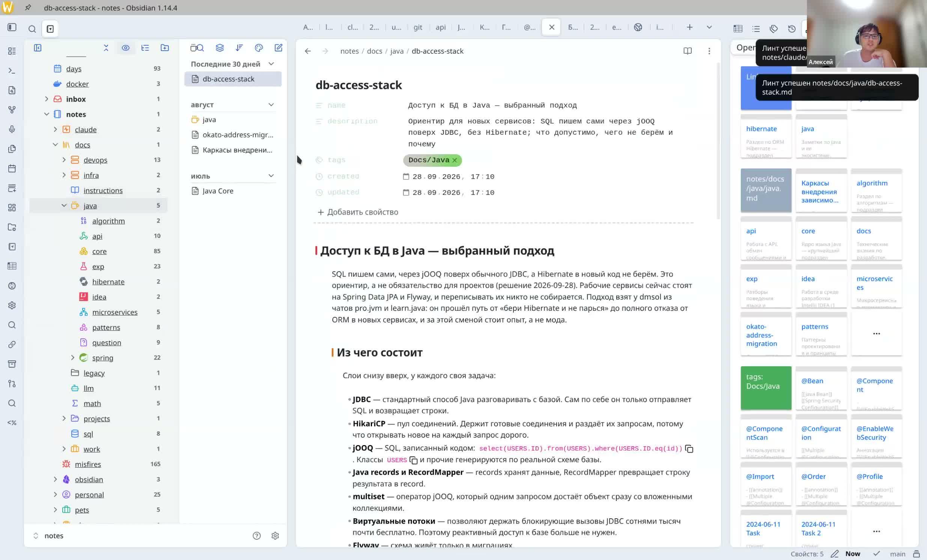
Task: Toggle the left sidebar panel icon
Action: (x=12, y=27)
